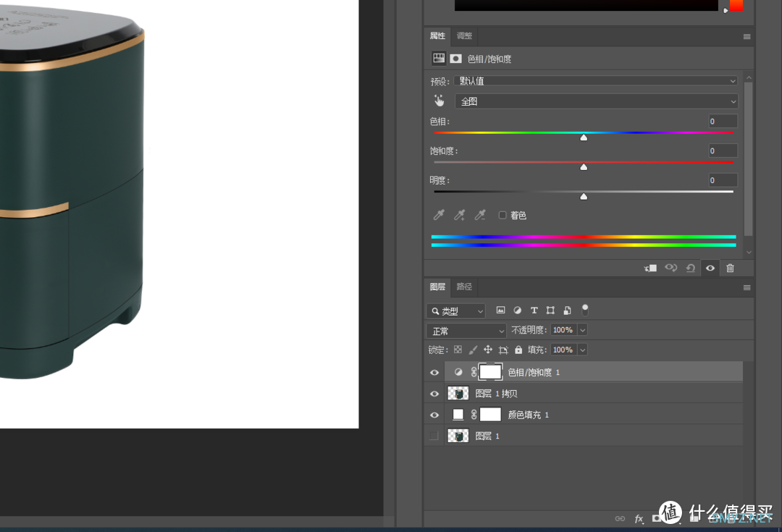Select the 颜色填充 1 mask thumbnail
This screenshot has width=782, height=532.
point(490,414)
